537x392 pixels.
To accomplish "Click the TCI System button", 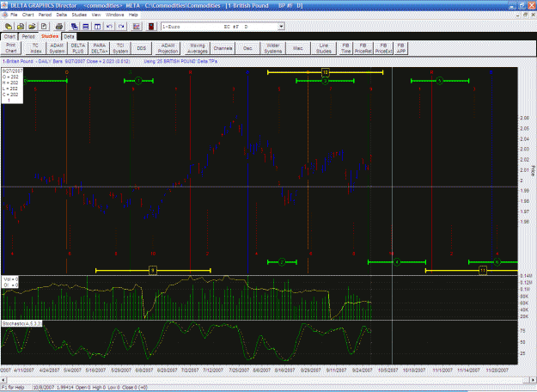I will click(120, 48).
